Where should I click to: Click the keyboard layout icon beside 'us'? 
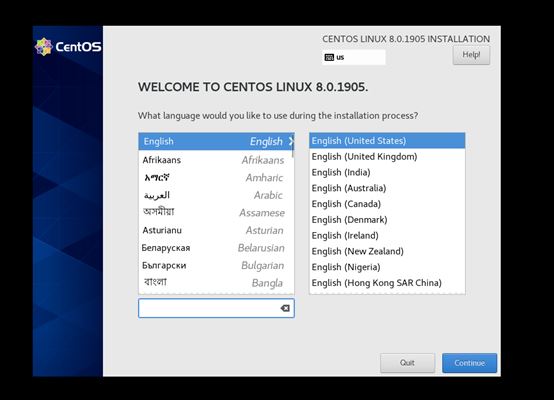(329, 57)
